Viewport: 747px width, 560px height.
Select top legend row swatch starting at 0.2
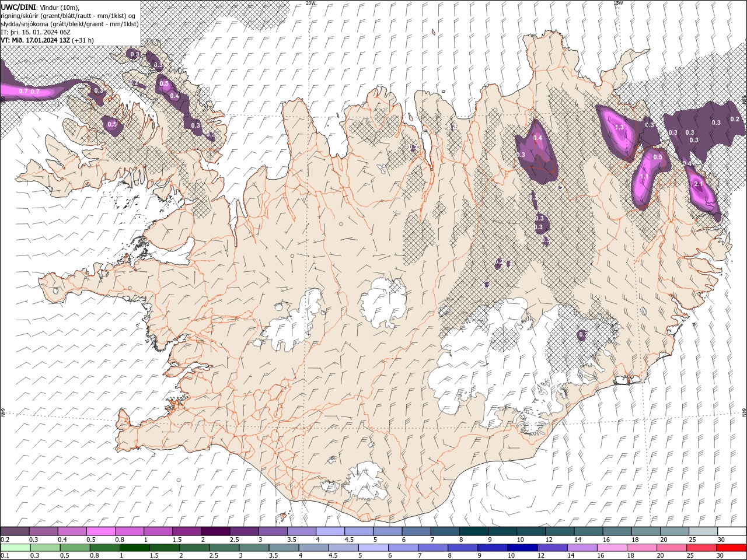coord(15,531)
